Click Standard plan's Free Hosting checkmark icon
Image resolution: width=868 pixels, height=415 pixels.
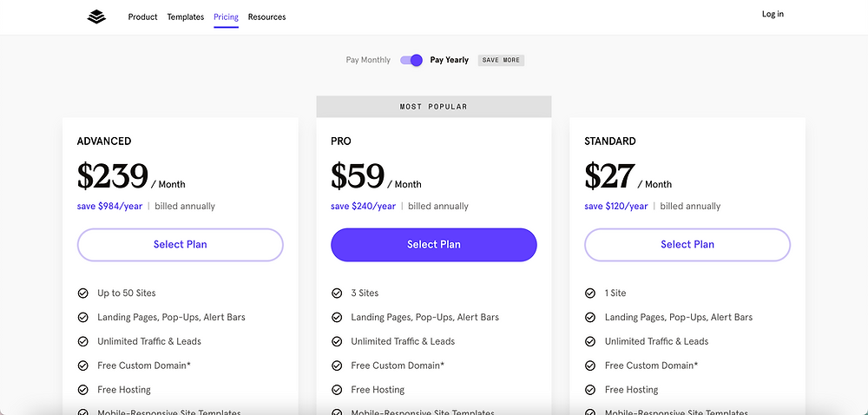click(590, 390)
